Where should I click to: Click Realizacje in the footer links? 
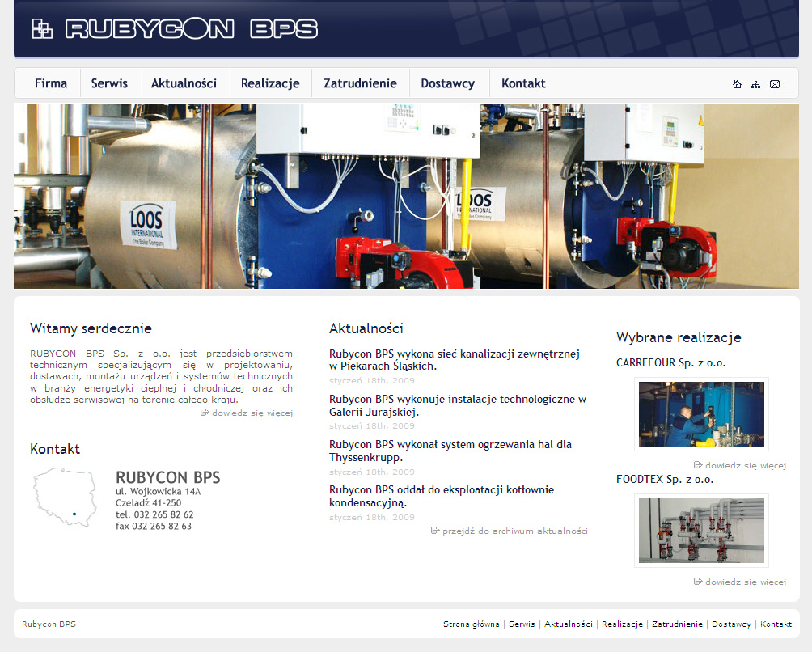pyautogui.click(x=623, y=624)
